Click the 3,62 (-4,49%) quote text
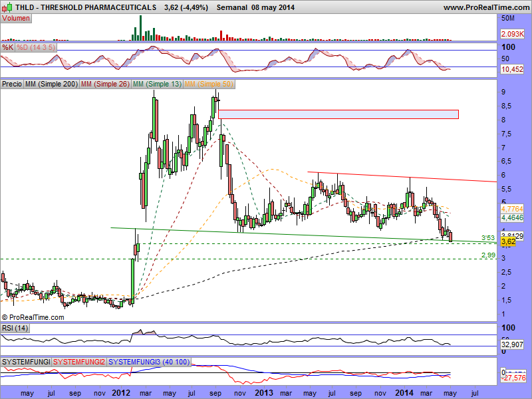 [186, 7]
